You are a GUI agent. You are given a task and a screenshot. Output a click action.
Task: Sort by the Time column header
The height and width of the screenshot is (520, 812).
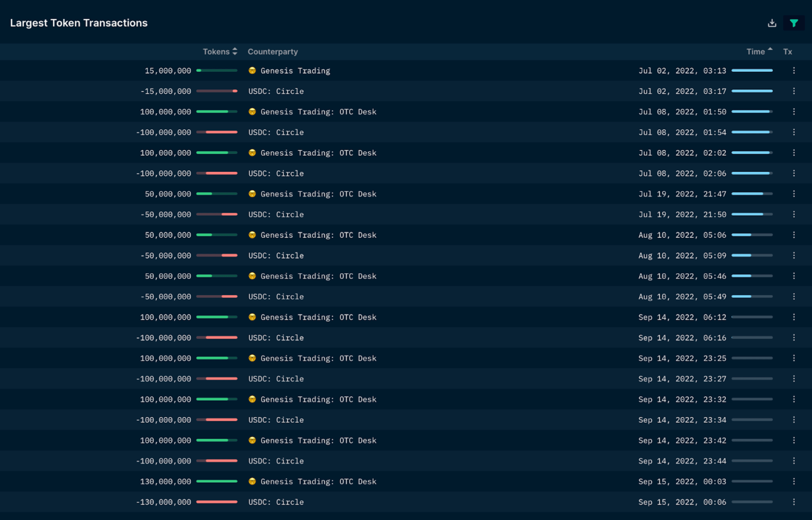(759, 51)
